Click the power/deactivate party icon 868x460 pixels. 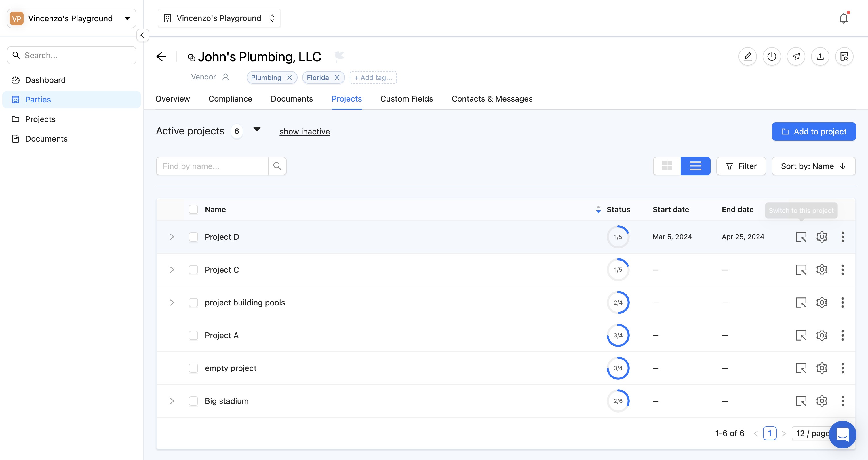(772, 56)
